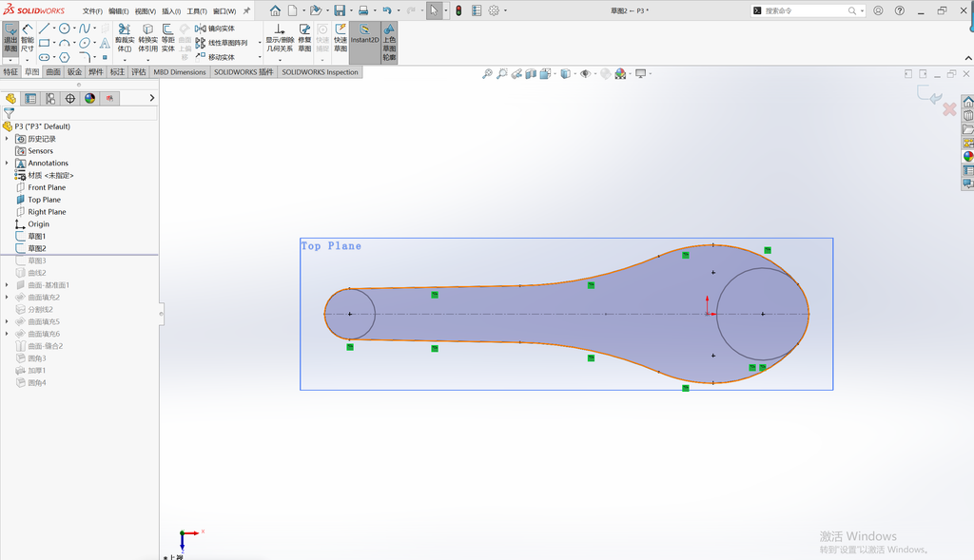Open the ConfigurationManager tab icon

tap(50, 98)
